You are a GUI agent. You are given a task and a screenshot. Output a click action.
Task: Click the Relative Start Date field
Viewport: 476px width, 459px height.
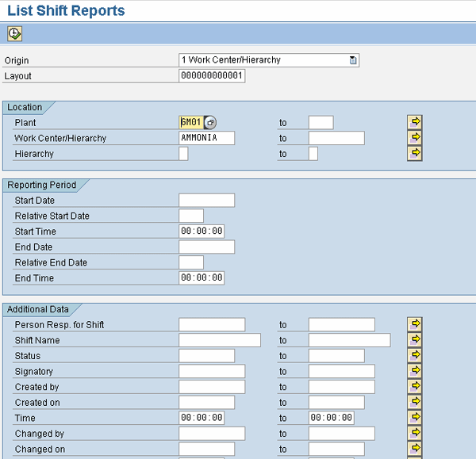[x=191, y=216]
